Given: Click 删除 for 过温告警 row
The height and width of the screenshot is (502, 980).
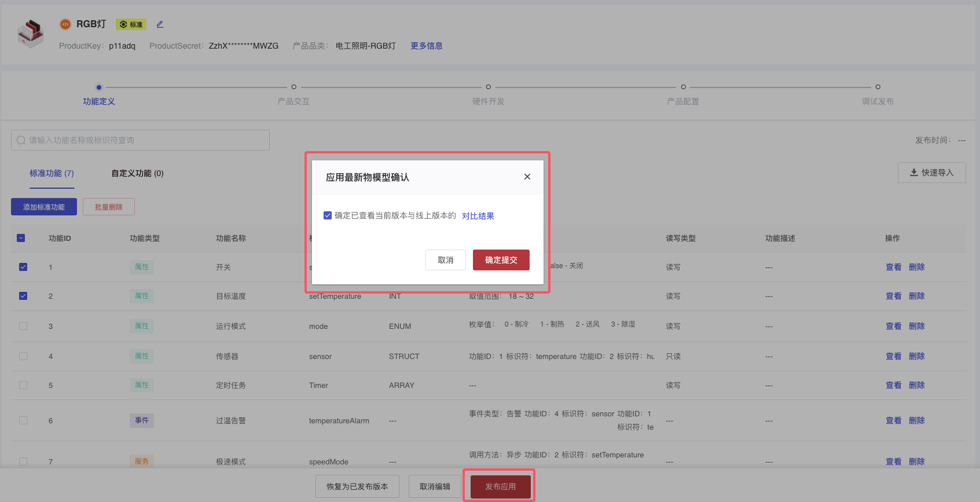Looking at the screenshot, I should point(916,420).
